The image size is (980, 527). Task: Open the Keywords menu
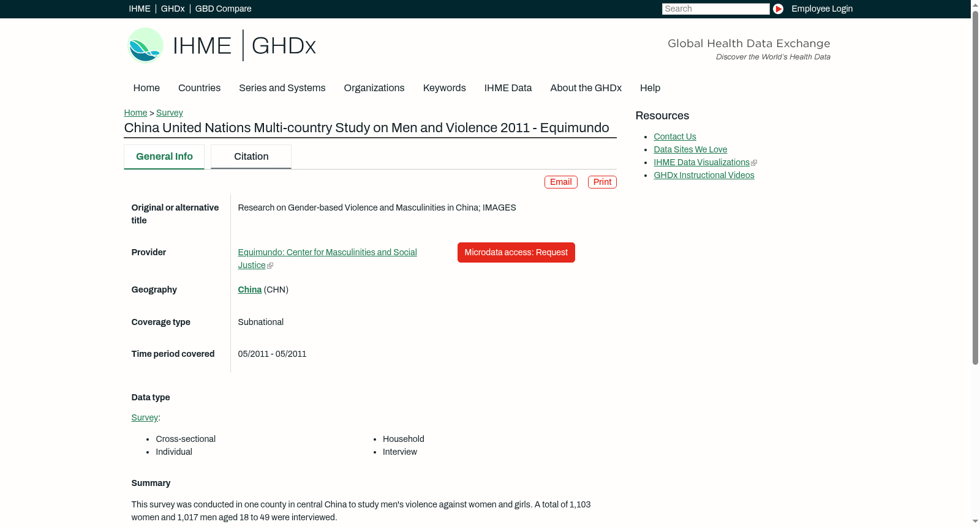(x=445, y=88)
